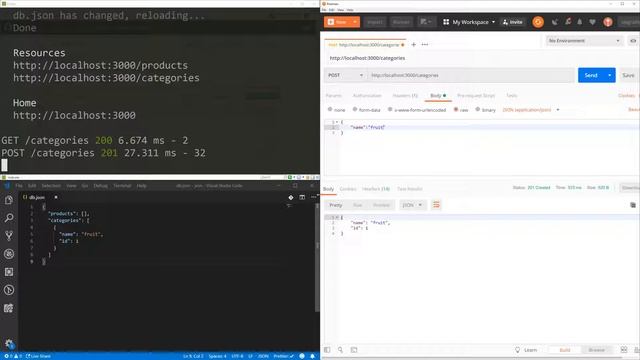Toggle the wrap lines icon in response viewer
Image resolution: width=640 pixels, height=360 pixels.
point(436,205)
